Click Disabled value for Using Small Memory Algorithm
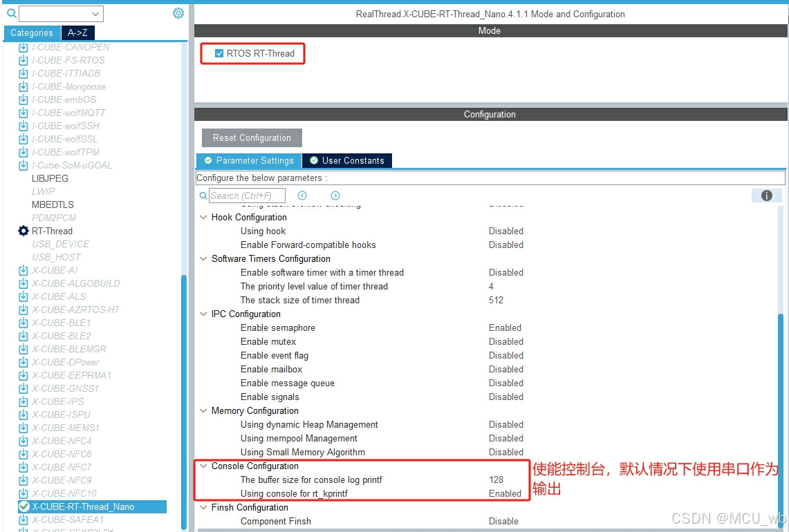 [505, 452]
